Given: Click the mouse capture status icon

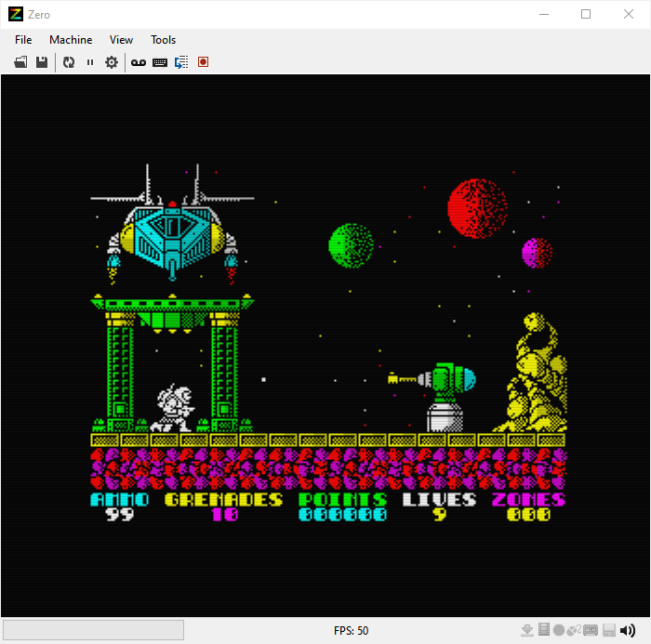Looking at the screenshot, I should [574, 630].
